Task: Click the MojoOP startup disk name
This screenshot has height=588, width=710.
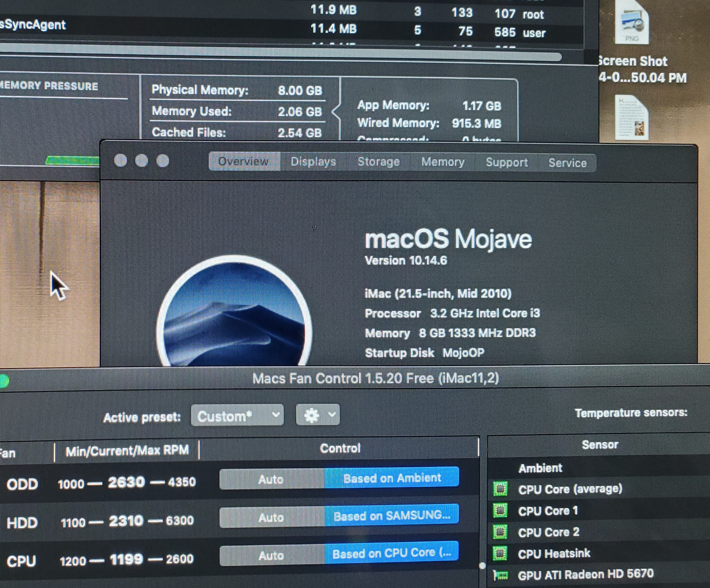Action: [x=463, y=353]
